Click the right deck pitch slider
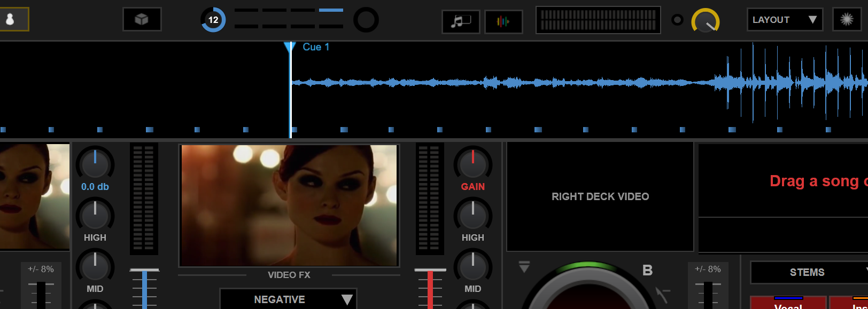 [x=708, y=295]
